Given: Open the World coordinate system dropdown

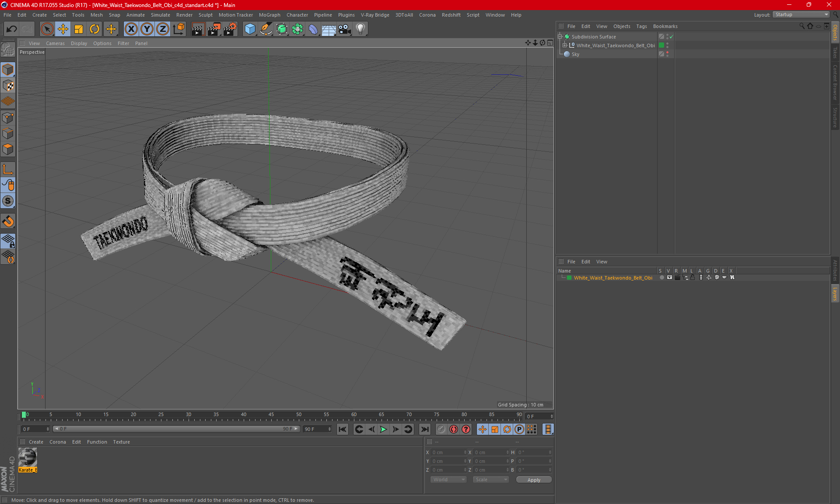Looking at the screenshot, I should pyautogui.click(x=448, y=479).
